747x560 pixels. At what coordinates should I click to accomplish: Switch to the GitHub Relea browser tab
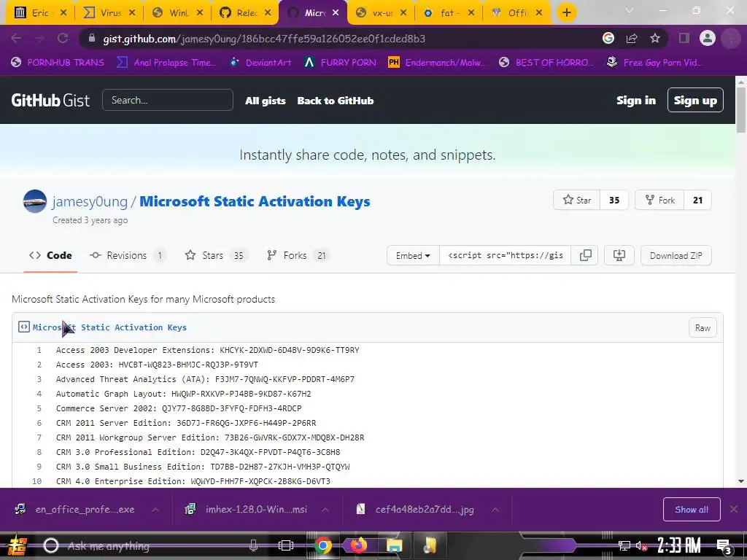click(247, 13)
